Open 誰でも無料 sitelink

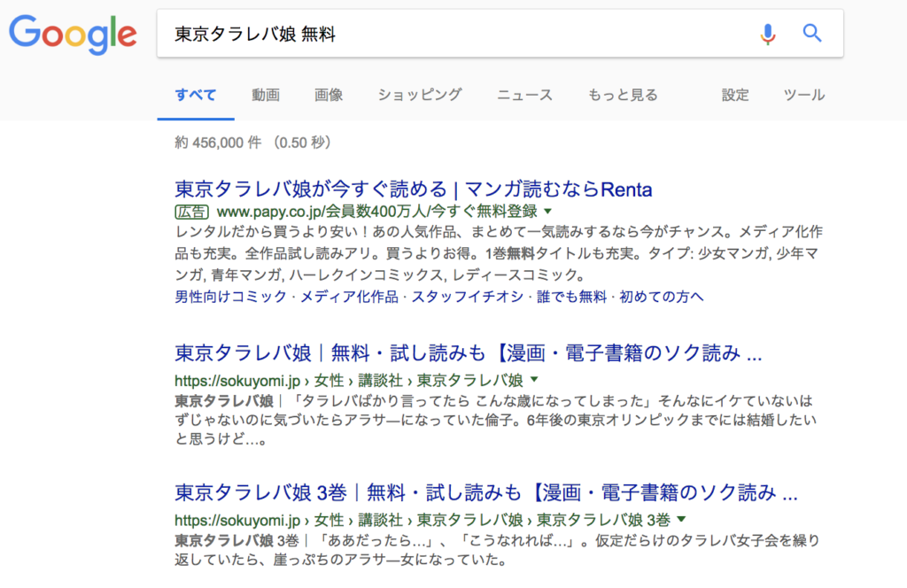(x=571, y=297)
